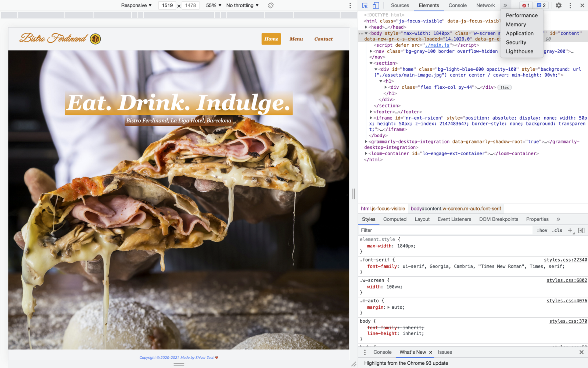
Task: Toggle the device toolbar icon
Action: click(376, 6)
